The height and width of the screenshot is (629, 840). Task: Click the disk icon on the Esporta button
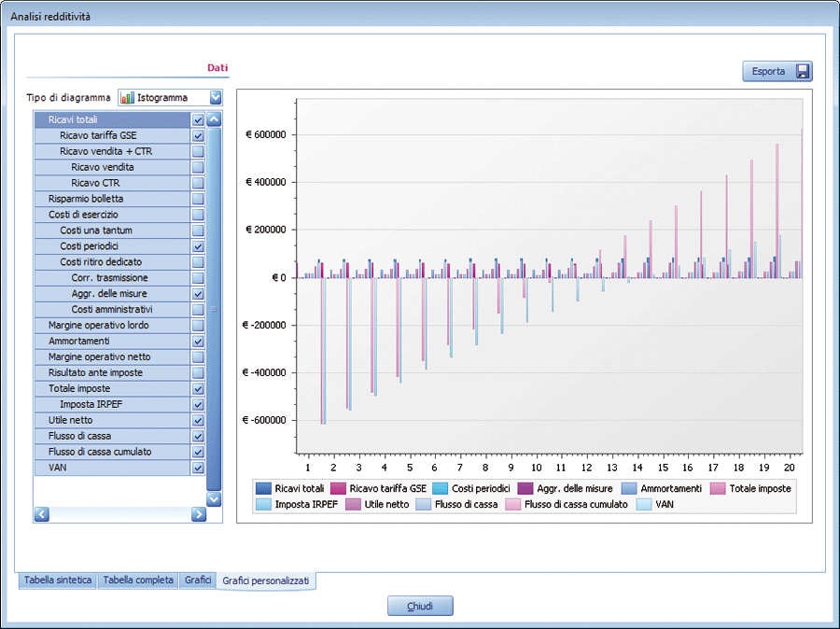801,71
